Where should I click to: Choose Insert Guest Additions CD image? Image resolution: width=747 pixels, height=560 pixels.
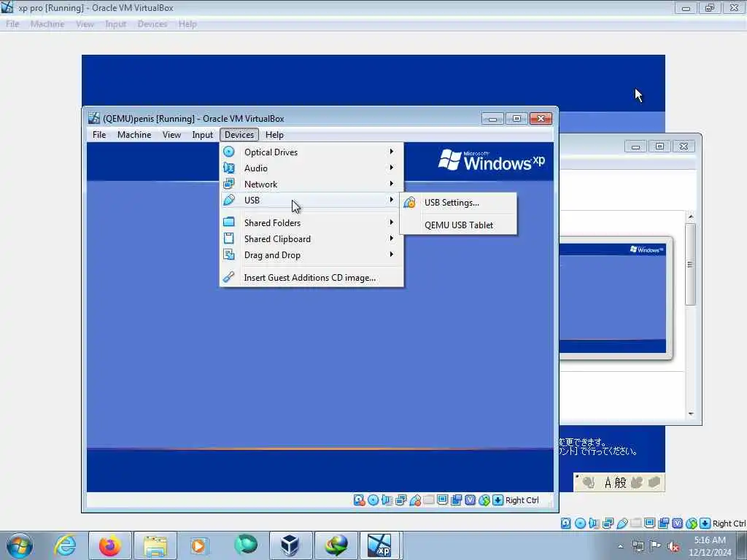click(x=311, y=278)
